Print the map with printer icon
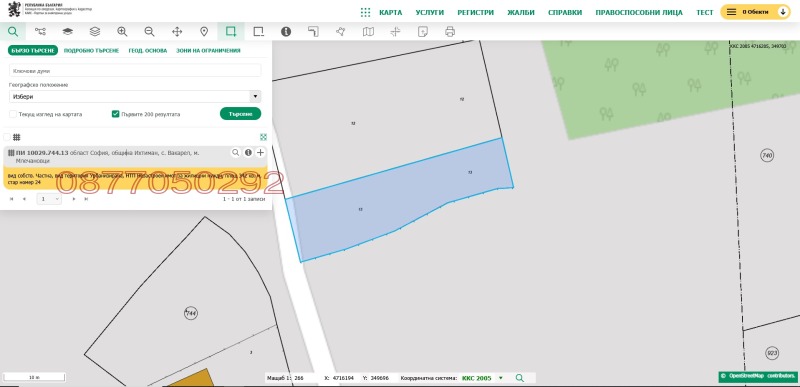The width and height of the screenshot is (800, 387). 449,32
